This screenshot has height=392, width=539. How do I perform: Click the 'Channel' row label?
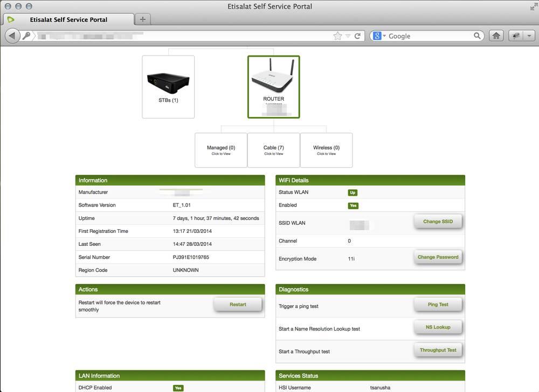coord(288,241)
